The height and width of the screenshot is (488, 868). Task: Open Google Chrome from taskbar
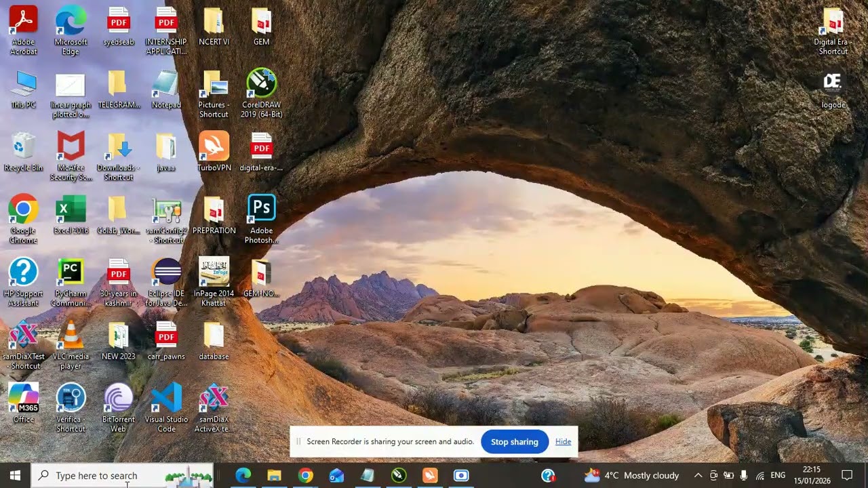tap(305, 476)
